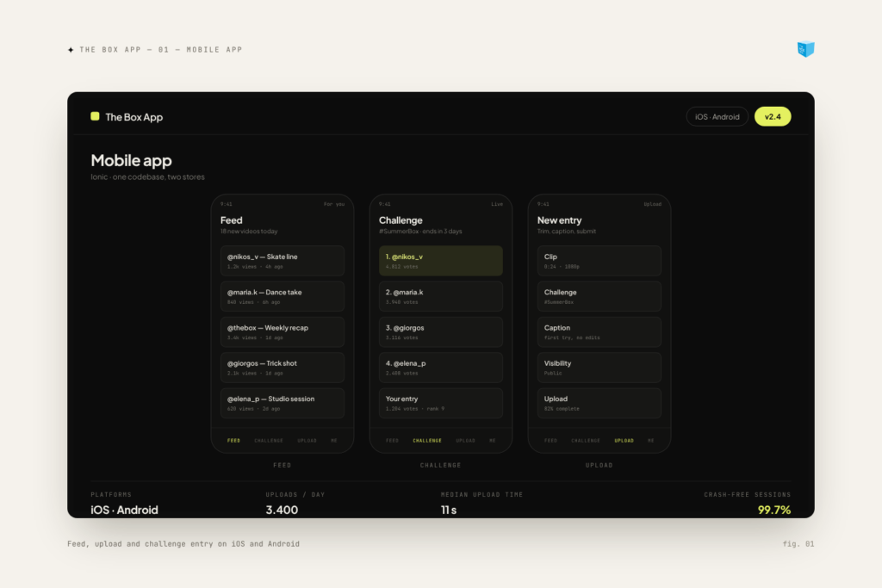Click the New entry heading
Screen dimensions: 882x588
(x=559, y=220)
